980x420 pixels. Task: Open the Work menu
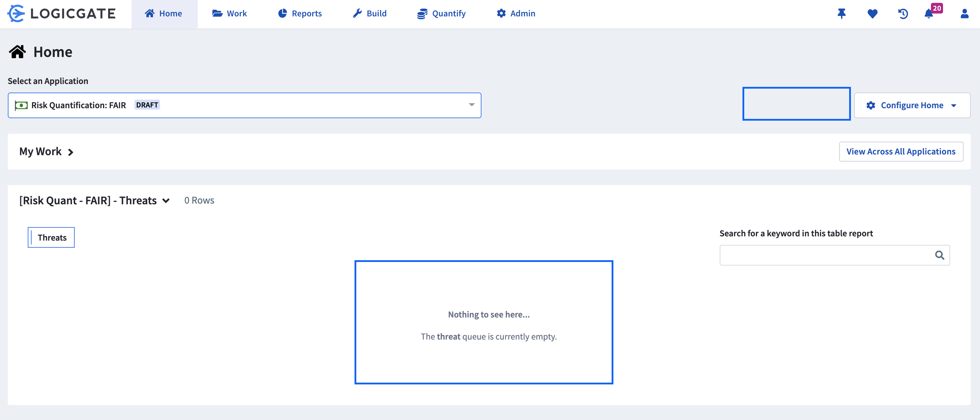pos(229,14)
